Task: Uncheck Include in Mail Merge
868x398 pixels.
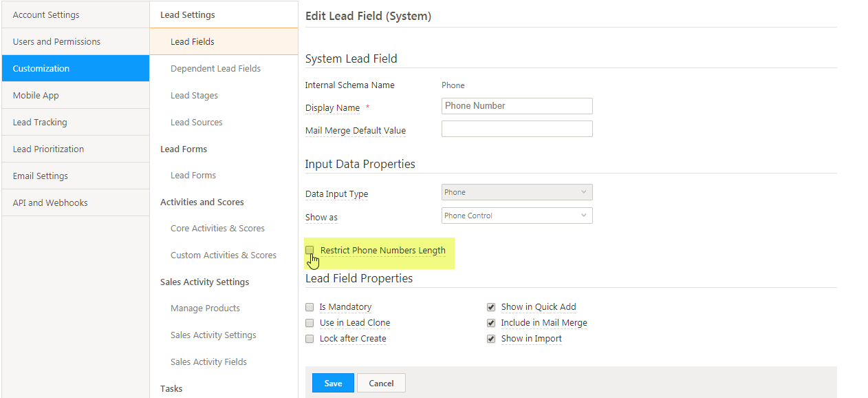Action: [491, 323]
